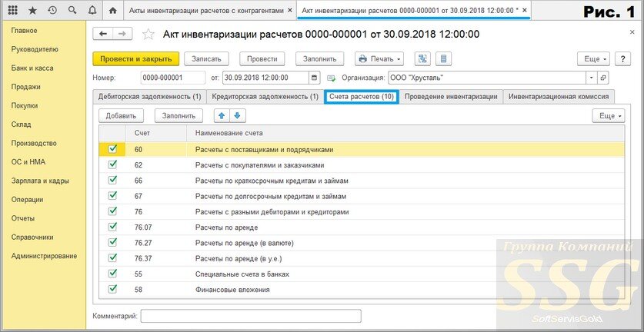Navigate back with left arrow button
The image size is (644, 332).
(x=102, y=35)
